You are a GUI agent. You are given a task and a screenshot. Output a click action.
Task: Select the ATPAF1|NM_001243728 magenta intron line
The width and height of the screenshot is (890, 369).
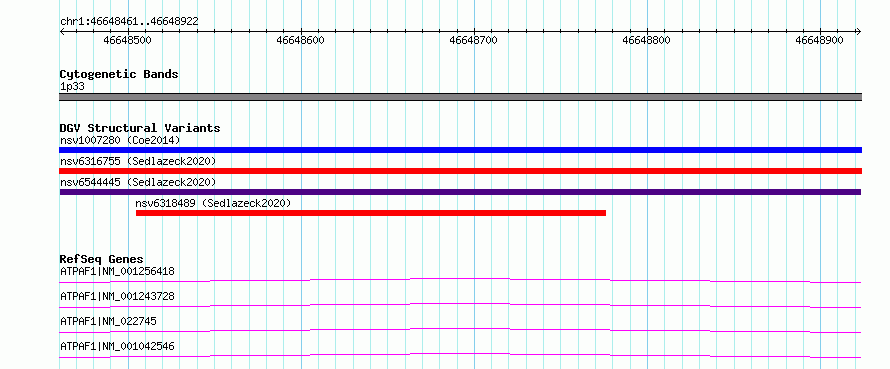[x=460, y=305]
